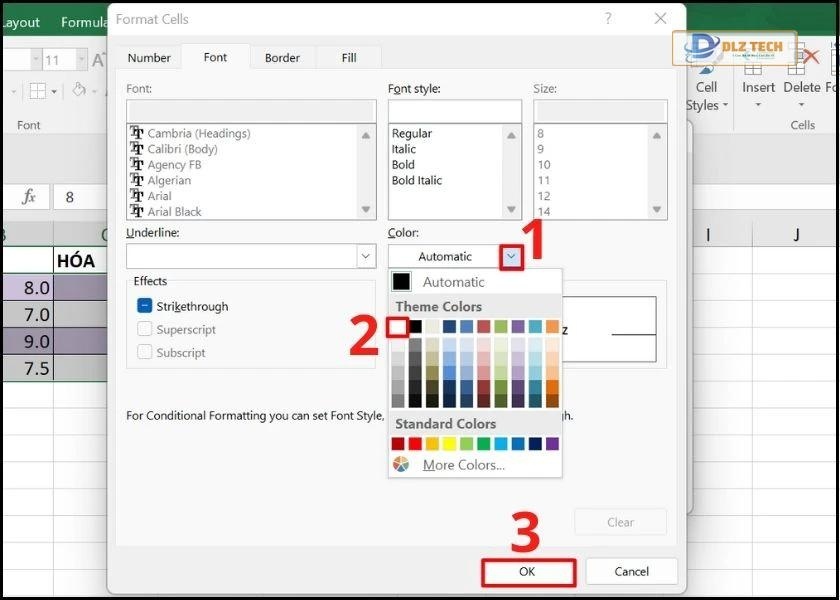Open Cell Styles in the ribbon
The height and width of the screenshot is (600, 840).
pyautogui.click(x=706, y=96)
